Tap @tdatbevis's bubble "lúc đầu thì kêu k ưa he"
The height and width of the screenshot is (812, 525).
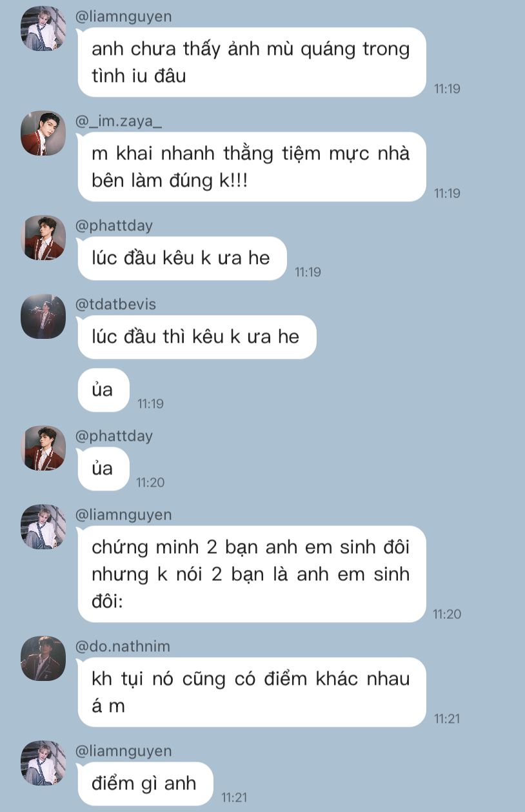pos(197,337)
